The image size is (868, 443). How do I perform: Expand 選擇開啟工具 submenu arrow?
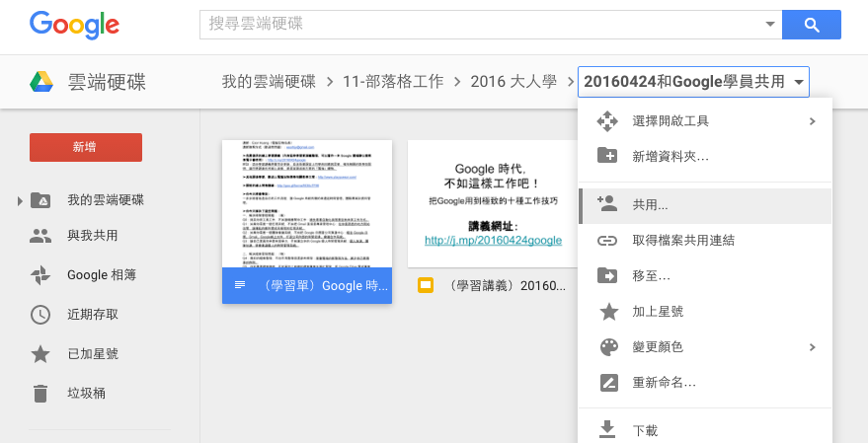pos(812,121)
